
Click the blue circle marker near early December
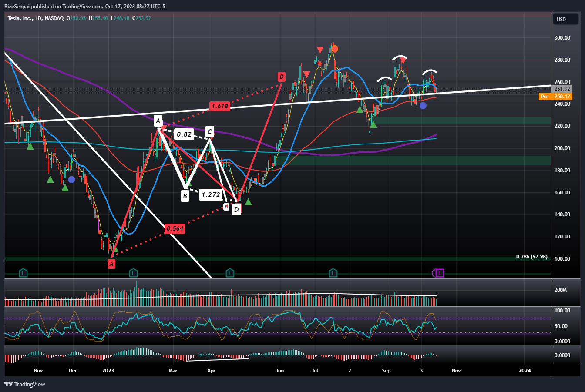(x=71, y=179)
